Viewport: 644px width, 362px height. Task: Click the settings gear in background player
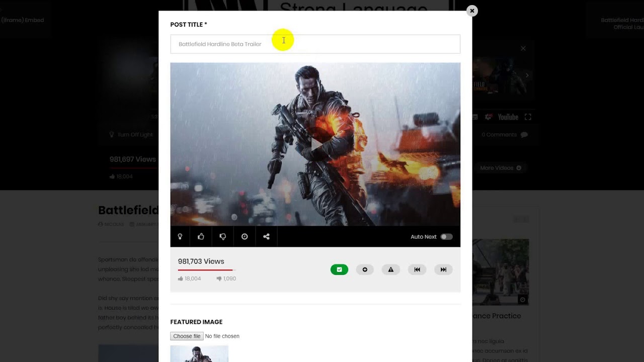[489, 117]
